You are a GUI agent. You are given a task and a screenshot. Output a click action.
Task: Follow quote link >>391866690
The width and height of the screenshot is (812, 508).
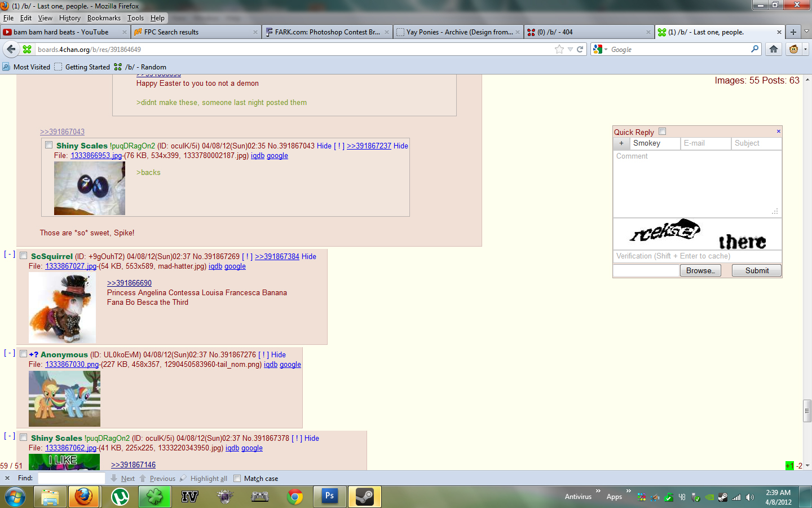129,283
